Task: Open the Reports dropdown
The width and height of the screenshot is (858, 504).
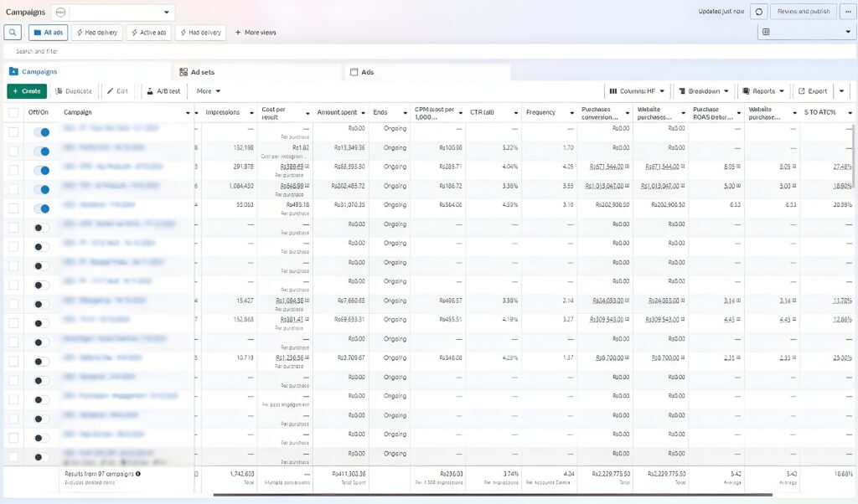Action: pos(763,91)
